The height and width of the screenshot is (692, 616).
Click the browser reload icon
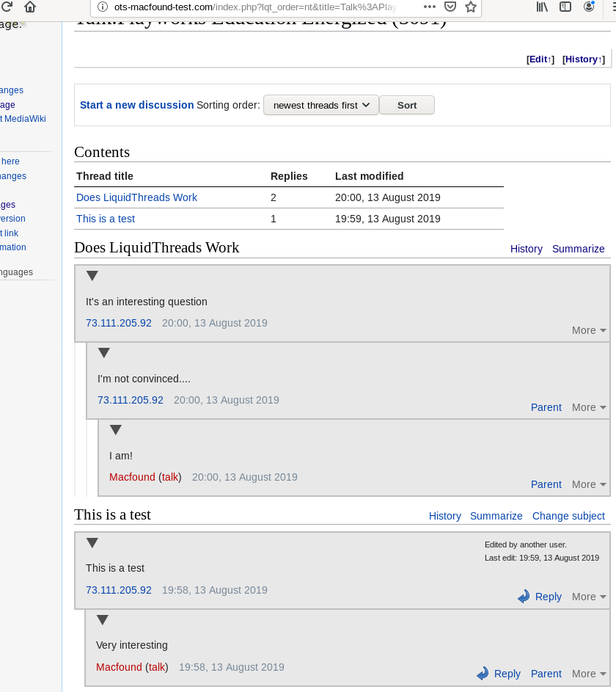coord(6,7)
